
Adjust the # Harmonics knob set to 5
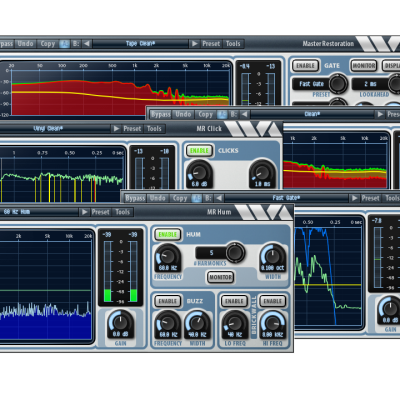235,252
